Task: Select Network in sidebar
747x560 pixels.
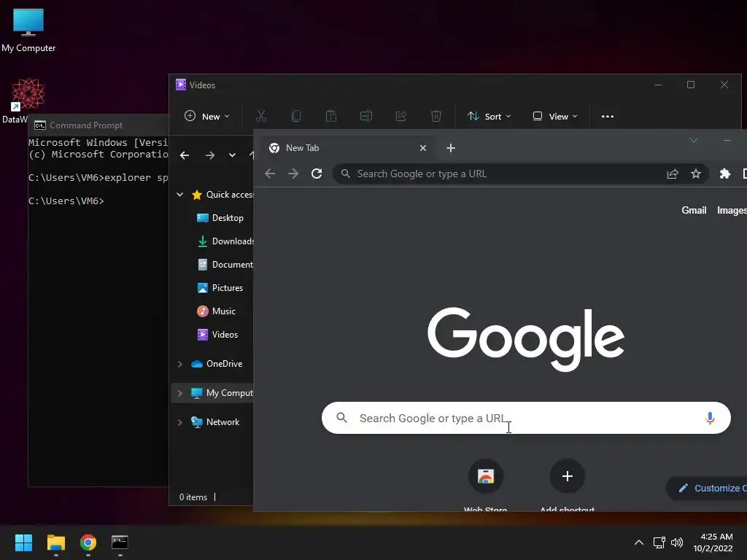Action: point(215,422)
